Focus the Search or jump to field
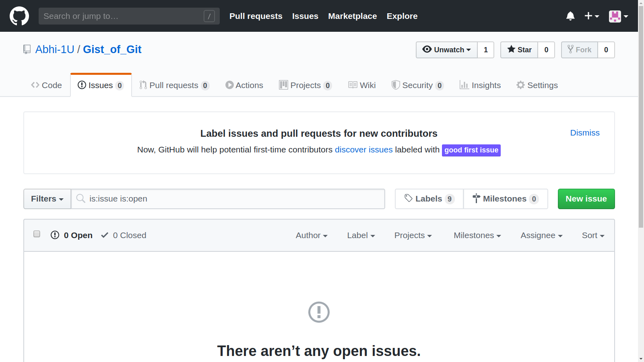This screenshot has width=644, height=362. click(129, 16)
